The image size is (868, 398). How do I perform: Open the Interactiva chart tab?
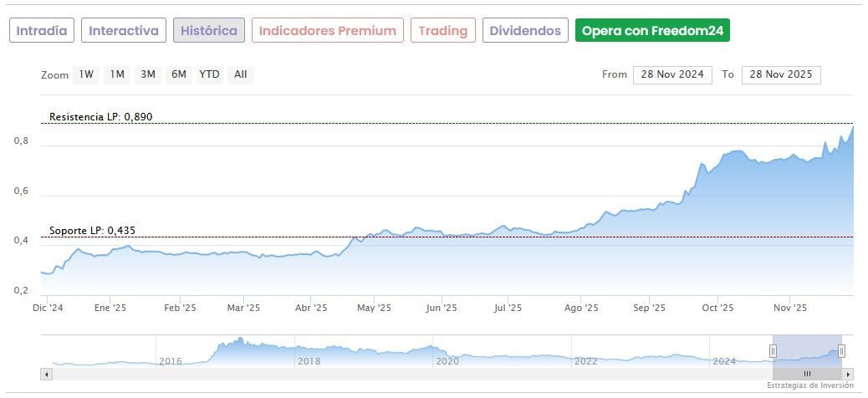(x=124, y=31)
